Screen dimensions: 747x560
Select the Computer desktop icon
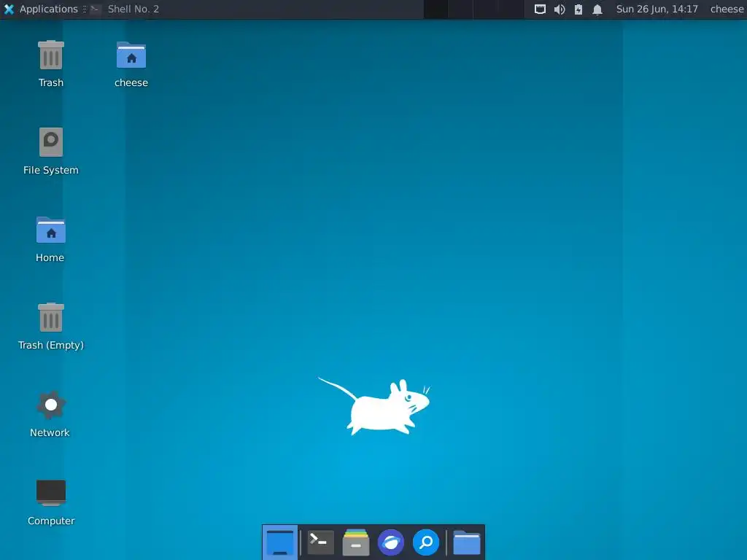pos(51,492)
